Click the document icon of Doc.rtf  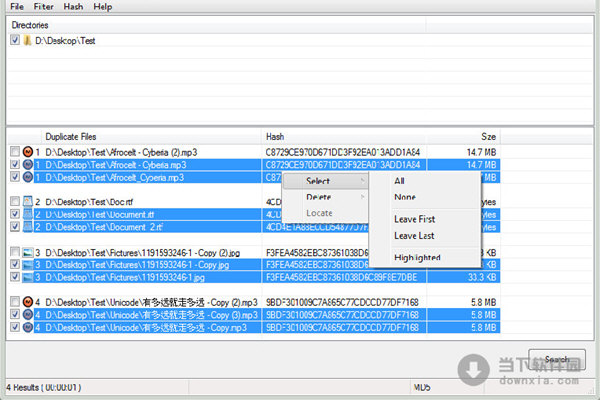click(x=27, y=201)
